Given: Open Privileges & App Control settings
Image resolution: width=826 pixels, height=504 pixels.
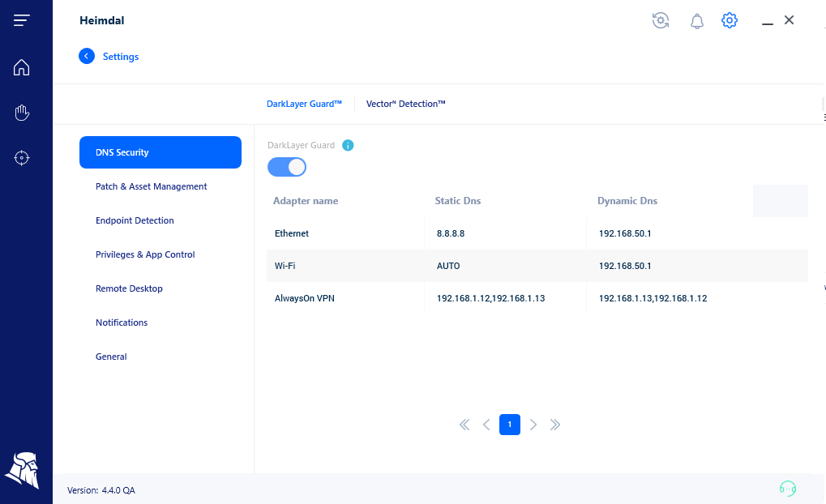Looking at the screenshot, I should tap(145, 255).
